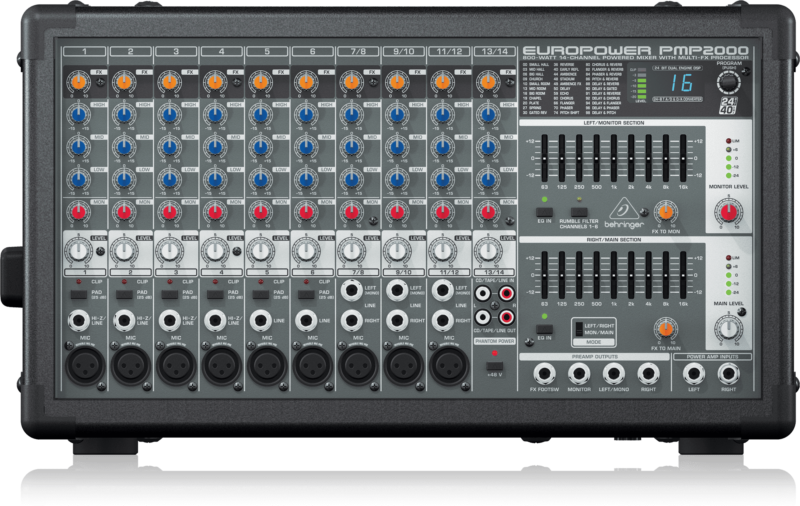This screenshot has height=506, width=800.
Task: Switch on +48 V phantom power
Action: click(494, 366)
